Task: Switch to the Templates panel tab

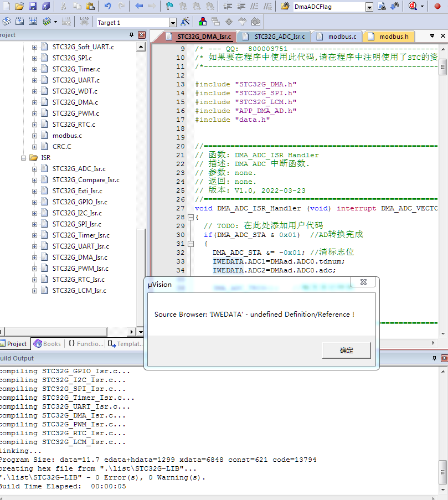Action: tap(125, 344)
